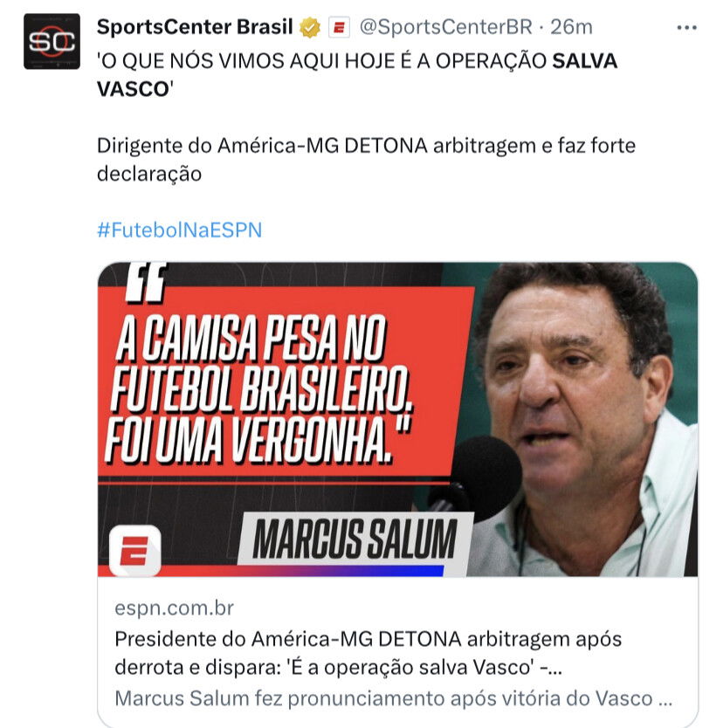This screenshot has width=723, height=728.
Task: Open the 'A camisa pesa' quote image
Action: (x=397, y=419)
